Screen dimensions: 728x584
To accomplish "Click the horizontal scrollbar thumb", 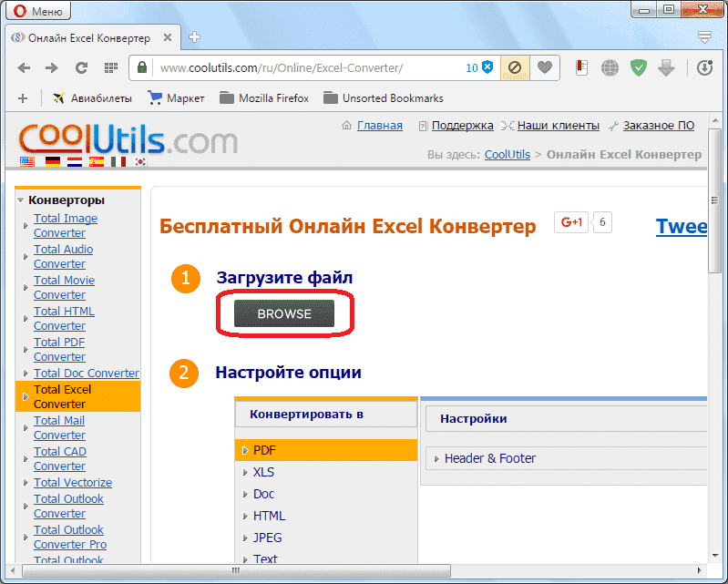I will (x=236, y=570).
